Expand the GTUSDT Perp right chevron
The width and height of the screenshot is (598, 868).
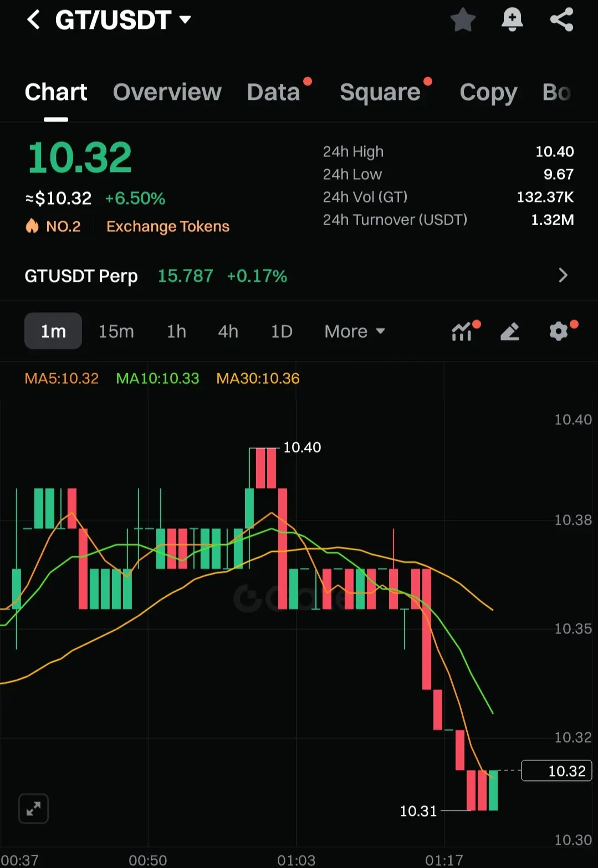pyautogui.click(x=563, y=276)
